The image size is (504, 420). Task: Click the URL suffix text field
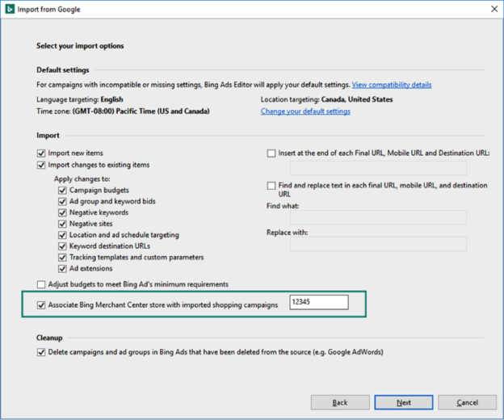[378, 168]
